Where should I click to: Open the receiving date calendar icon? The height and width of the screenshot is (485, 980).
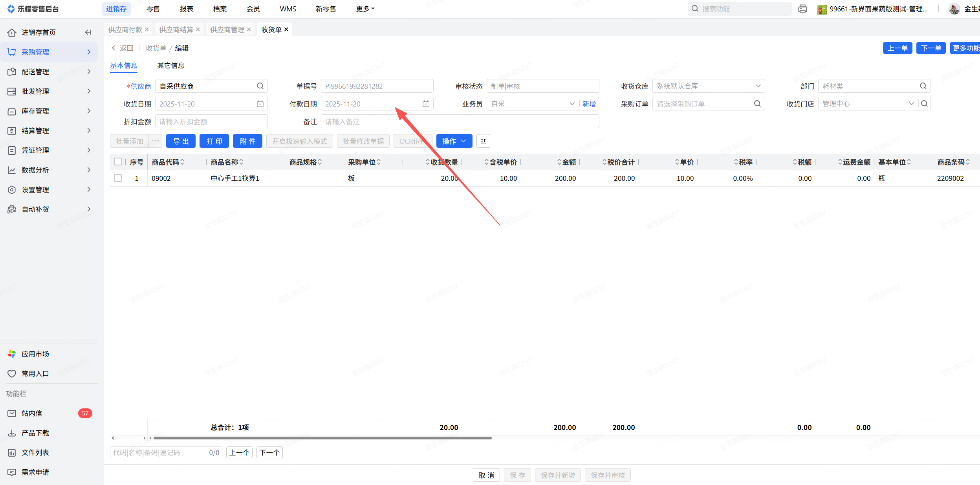[260, 104]
